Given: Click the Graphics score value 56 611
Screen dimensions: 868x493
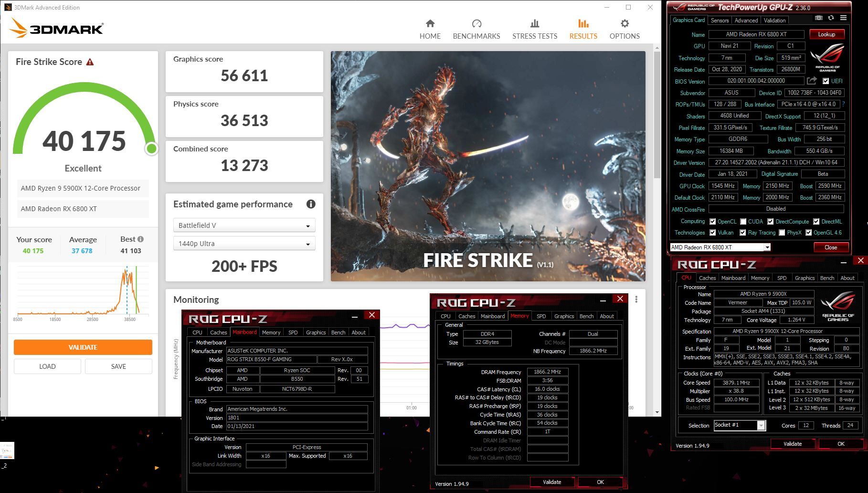Looking at the screenshot, I should [x=244, y=75].
